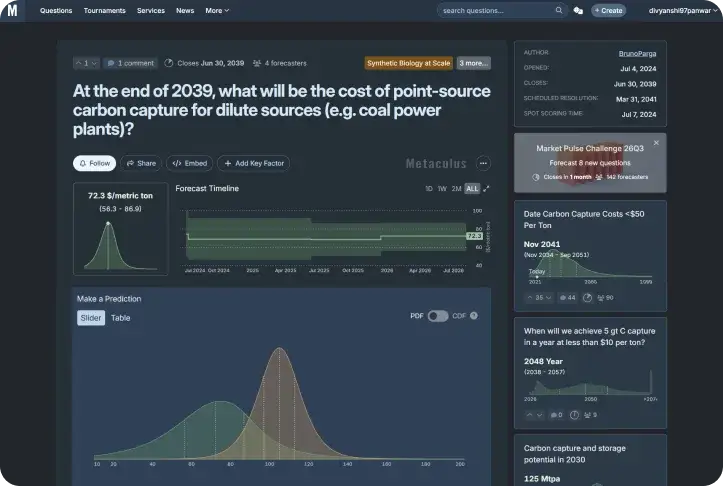The image size is (723, 486).
Task: Click the + Create button
Action: pos(608,11)
